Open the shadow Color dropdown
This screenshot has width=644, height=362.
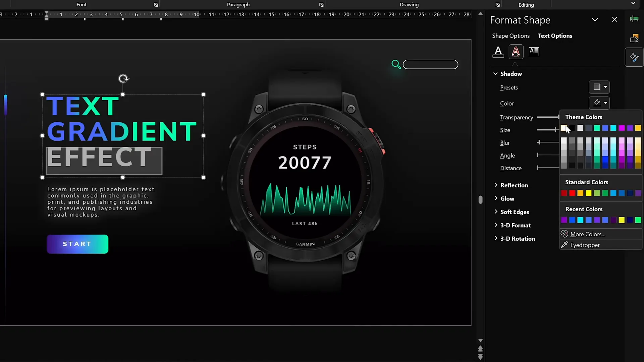click(599, 103)
